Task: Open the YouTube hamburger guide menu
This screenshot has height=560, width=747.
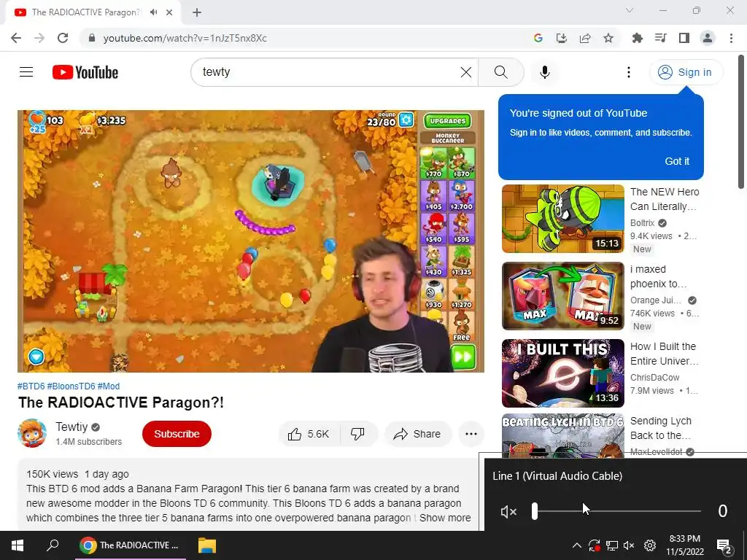Action: (26, 72)
